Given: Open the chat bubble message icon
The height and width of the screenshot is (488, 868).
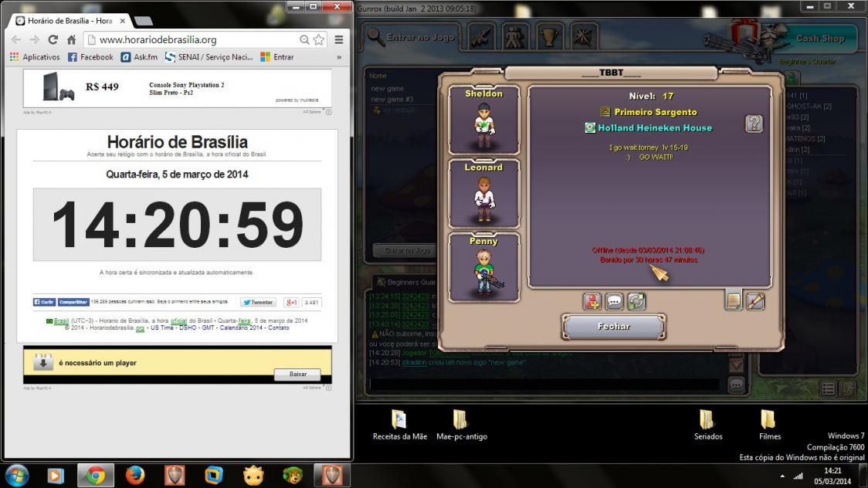Looking at the screenshot, I should (x=615, y=301).
